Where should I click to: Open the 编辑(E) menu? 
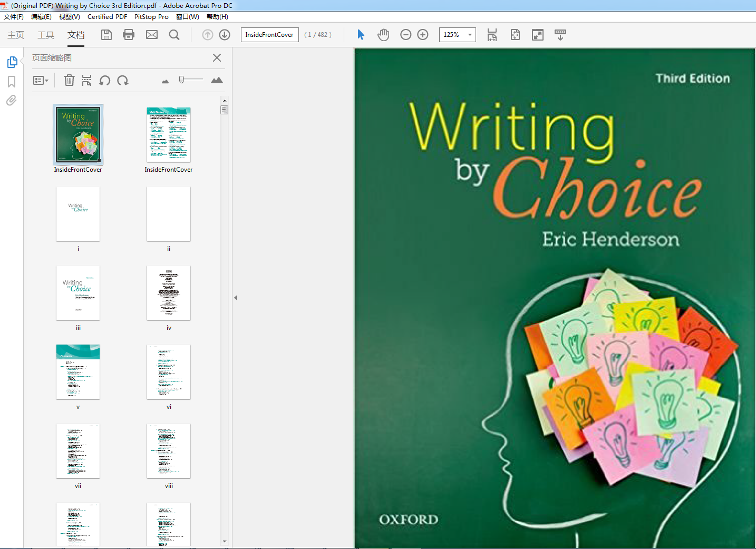41,17
